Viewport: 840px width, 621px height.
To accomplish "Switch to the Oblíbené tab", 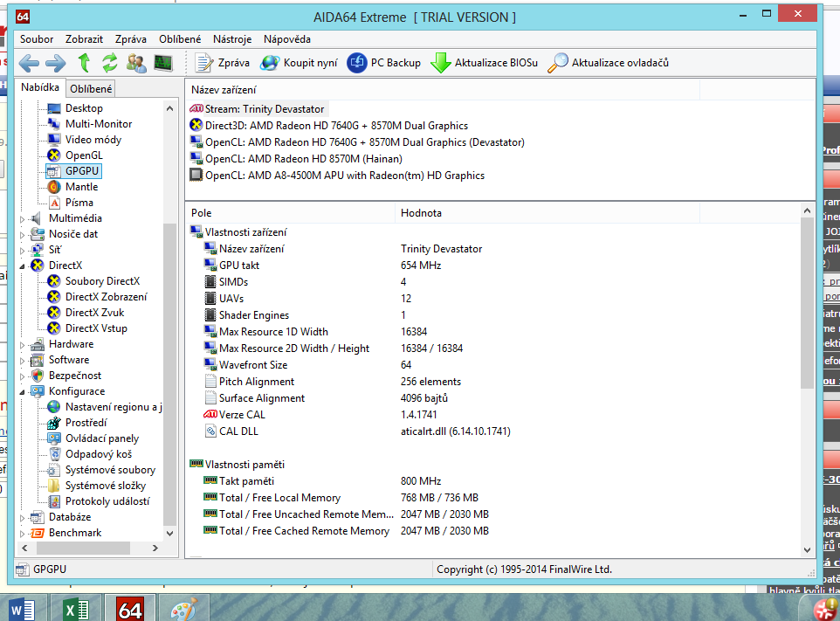I will click(x=91, y=88).
